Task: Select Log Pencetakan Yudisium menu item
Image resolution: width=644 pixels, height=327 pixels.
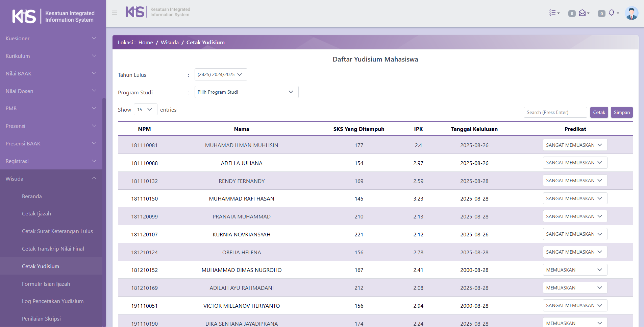Action: tap(53, 301)
